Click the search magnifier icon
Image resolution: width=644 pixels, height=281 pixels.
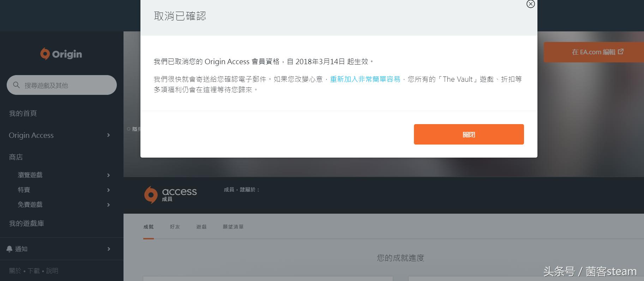[16, 85]
